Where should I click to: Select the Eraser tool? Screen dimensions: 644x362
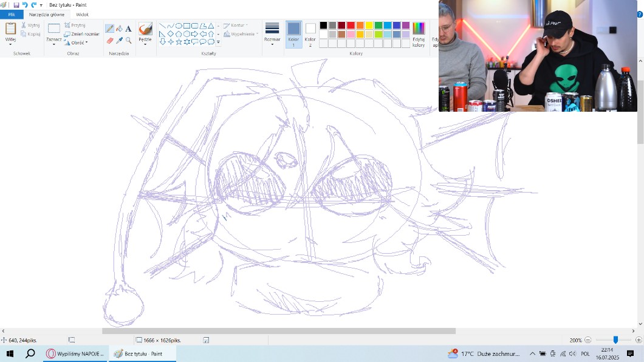(x=109, y=41)
